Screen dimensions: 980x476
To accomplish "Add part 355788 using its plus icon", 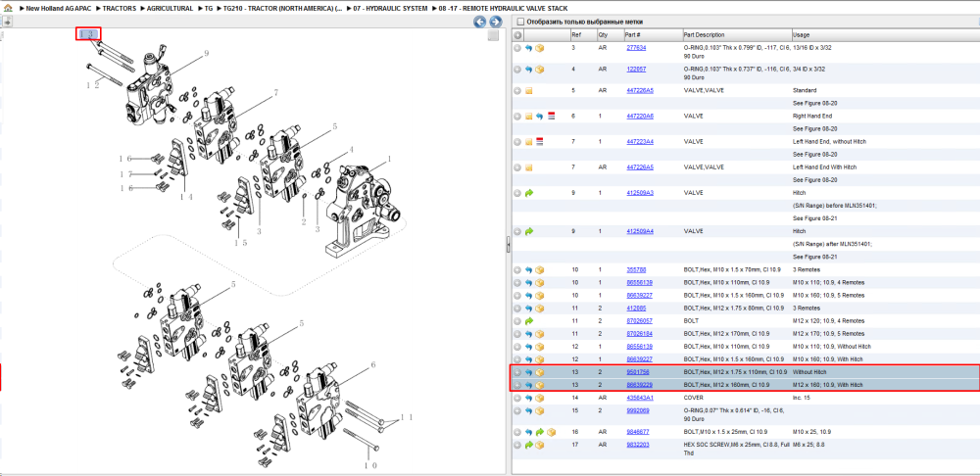I will [517, 270].
